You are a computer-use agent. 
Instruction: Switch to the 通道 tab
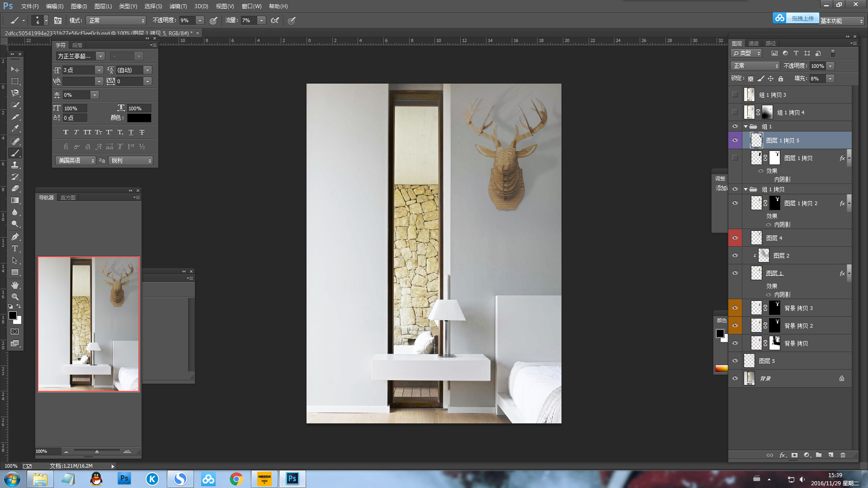pyautogui.click(x=753, y=43)
